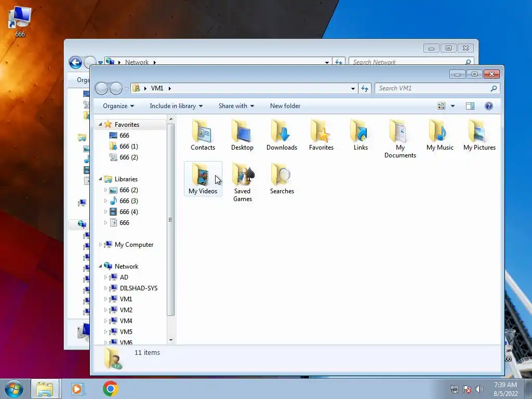Open the My Pictures folder
The height and width of the screenshot is (399, 532).
click(x=480, y=136)
